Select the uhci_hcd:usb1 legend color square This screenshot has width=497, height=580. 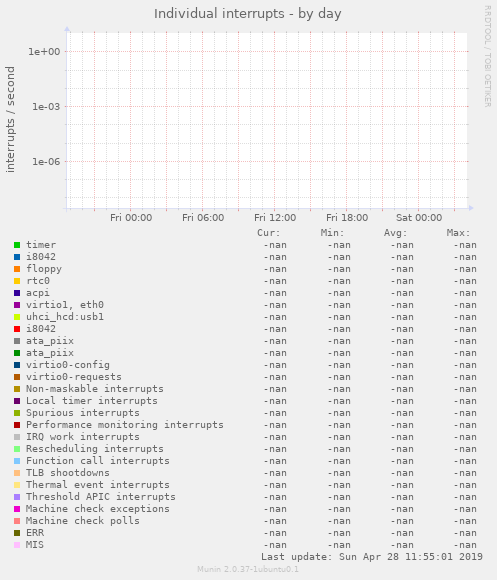(x=17, y=317)
